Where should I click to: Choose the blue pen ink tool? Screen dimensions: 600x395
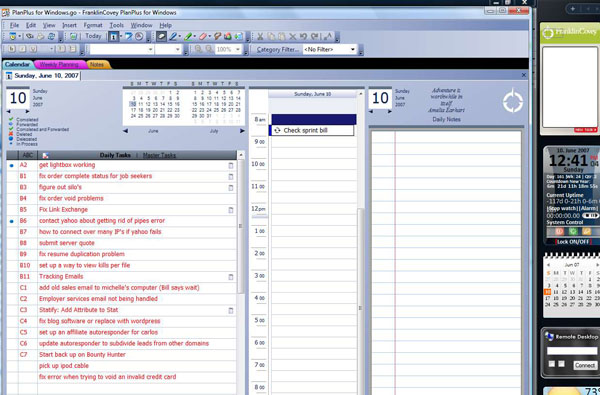point(173,37)
